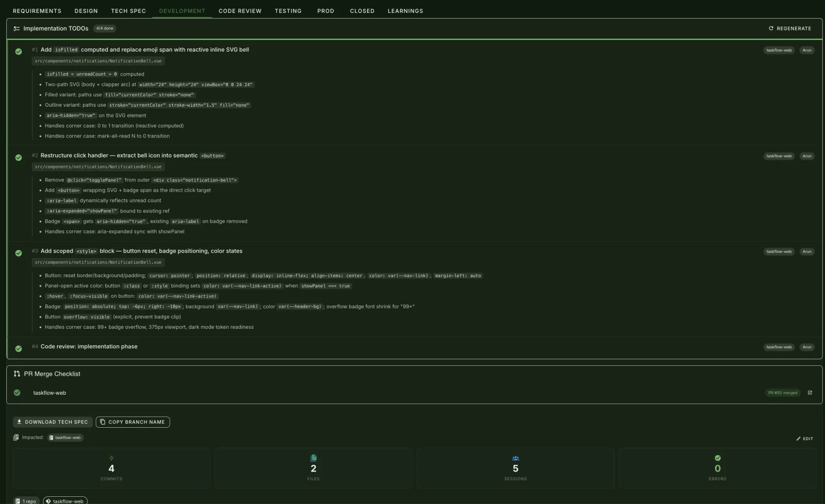Click the errors check icon above 0
This screenshot has width=825, height=504.
point(718,458)
